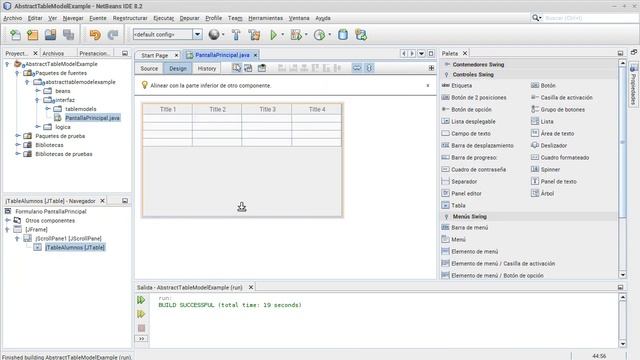The width and height of the screenshot is (640, 360).
Task: Open the default config combo box
Action: [x=167, y=35]
